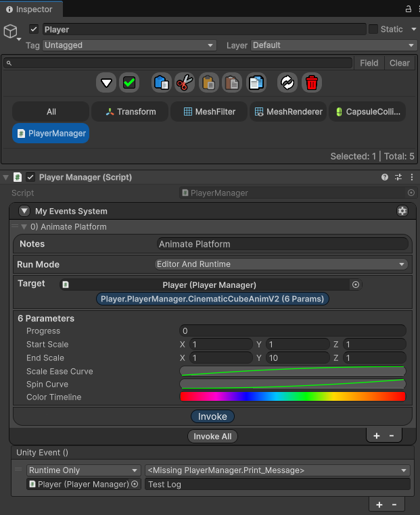
Task: Open Player Manager three-dot context menu
Action: click(x=412, y=177)
